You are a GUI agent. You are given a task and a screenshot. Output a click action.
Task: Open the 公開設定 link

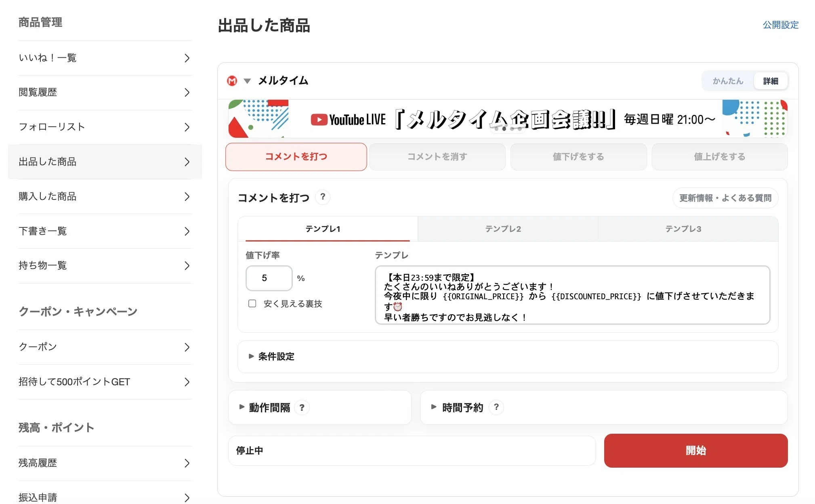(781, 25)
